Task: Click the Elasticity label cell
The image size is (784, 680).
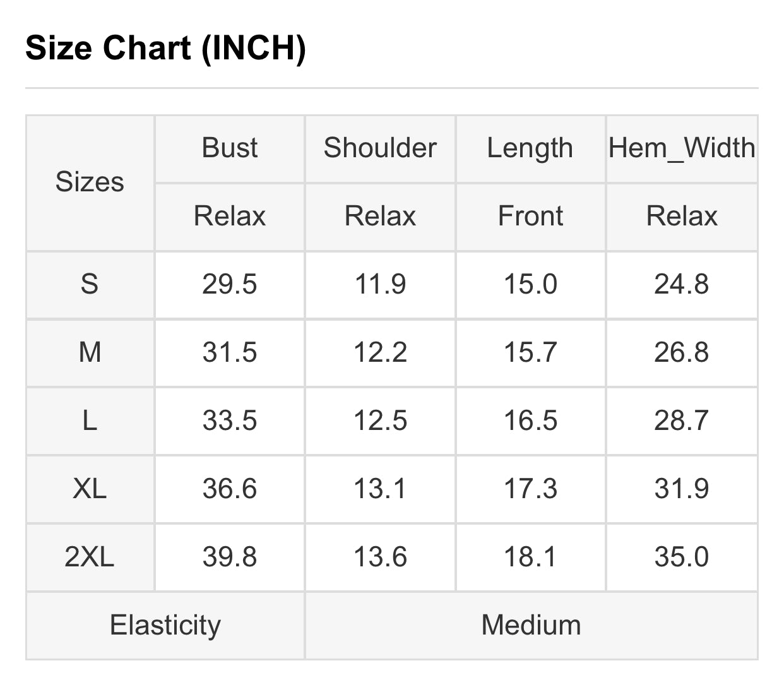Action: (x=165, y=625)
